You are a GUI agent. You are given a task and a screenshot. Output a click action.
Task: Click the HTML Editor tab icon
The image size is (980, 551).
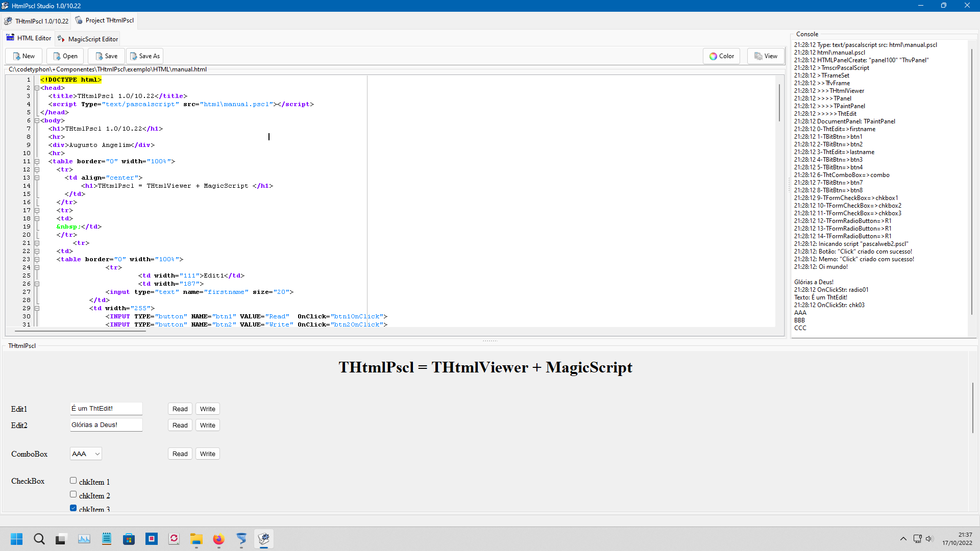click(10, 38)
